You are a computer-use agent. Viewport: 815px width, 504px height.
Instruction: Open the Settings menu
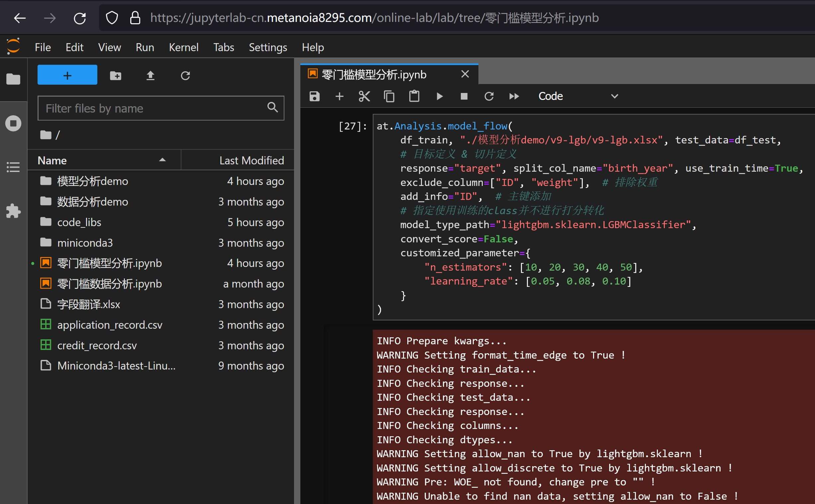tap(267, 47)
